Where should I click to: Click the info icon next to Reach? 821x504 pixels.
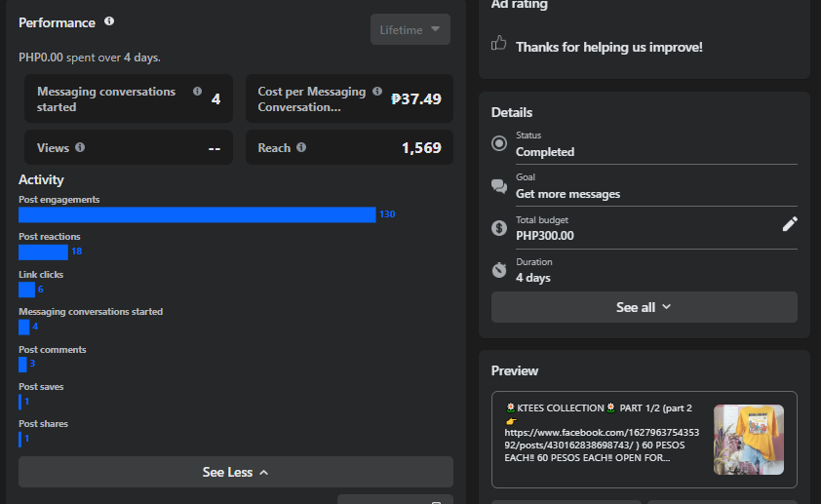pyautogui.click(x=301, y=148)
